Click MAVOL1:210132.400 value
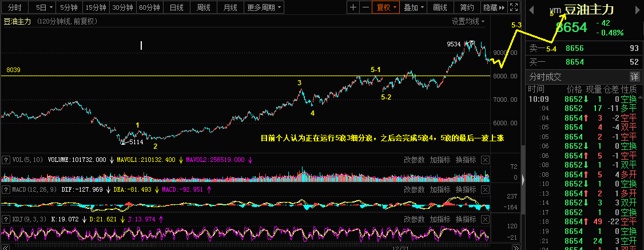Viewport: 644px width, 250px height. [147, 160]
